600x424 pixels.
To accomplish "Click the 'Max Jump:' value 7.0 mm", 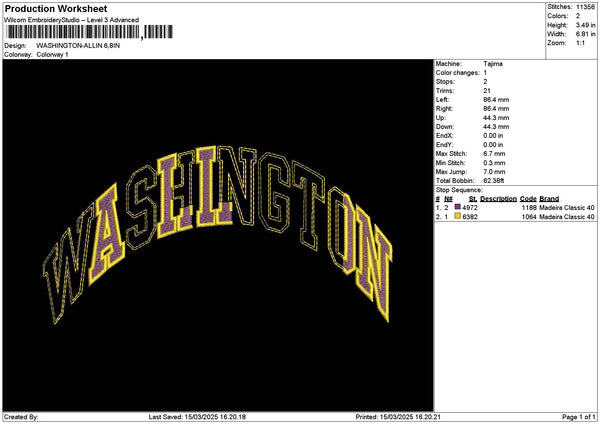I will coord(494,172).
